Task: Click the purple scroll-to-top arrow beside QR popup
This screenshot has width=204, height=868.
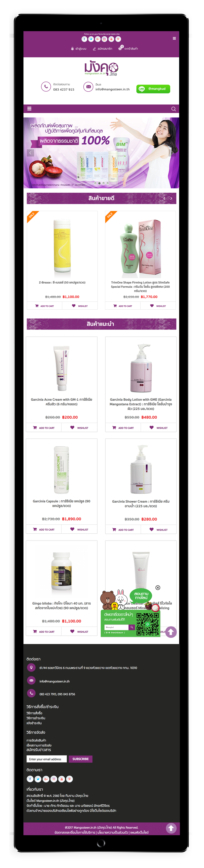Action: [x=171, y=632]
